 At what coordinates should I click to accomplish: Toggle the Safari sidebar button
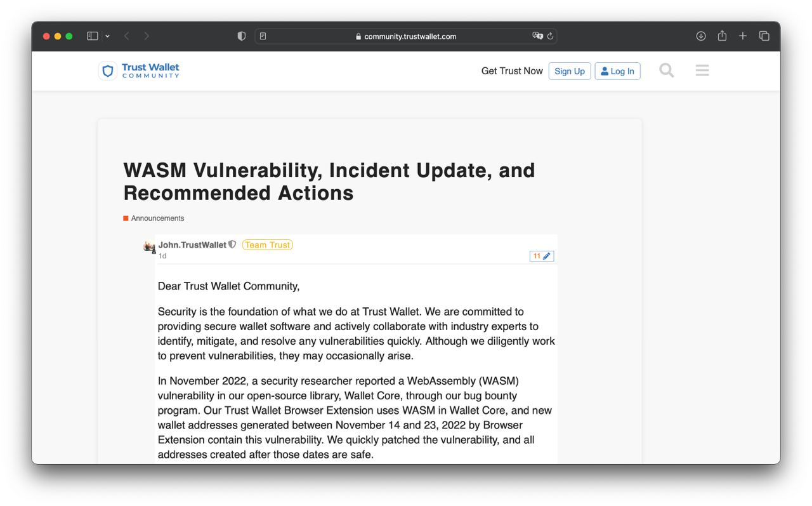pos(93,36)
